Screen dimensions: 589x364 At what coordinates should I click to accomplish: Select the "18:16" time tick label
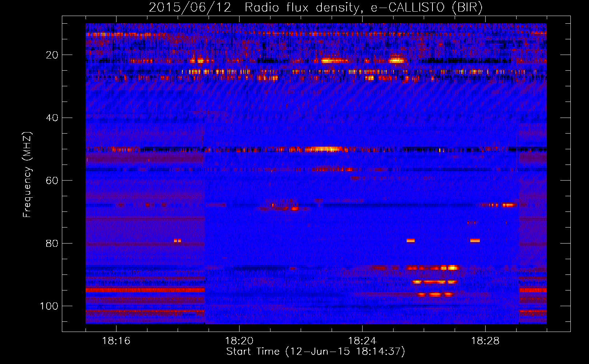(x=116, y=341)
